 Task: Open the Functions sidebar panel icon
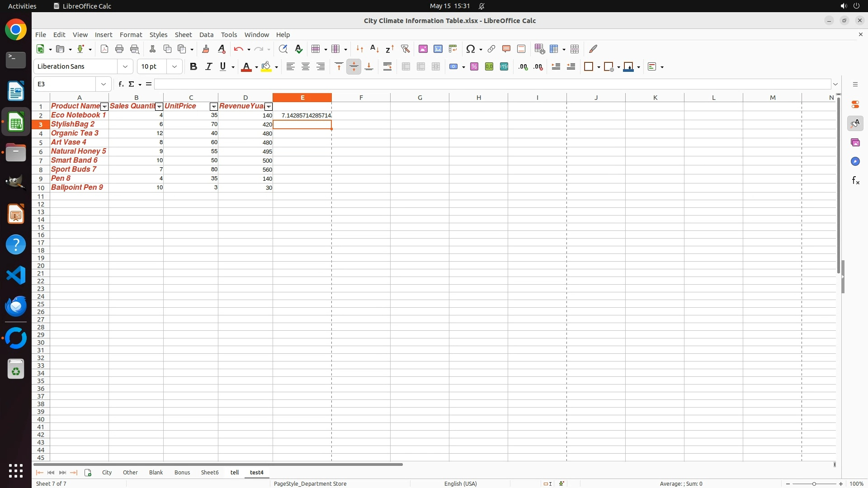click(x=855, y=181)
